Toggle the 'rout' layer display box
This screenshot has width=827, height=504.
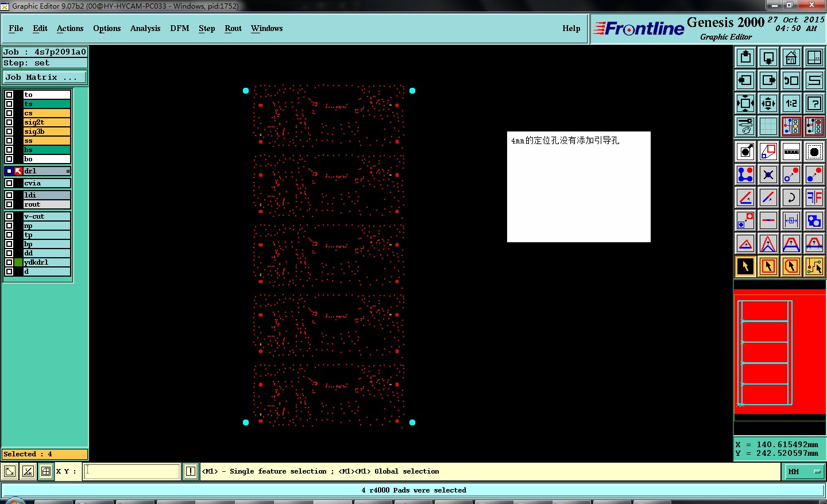(9, 204)
